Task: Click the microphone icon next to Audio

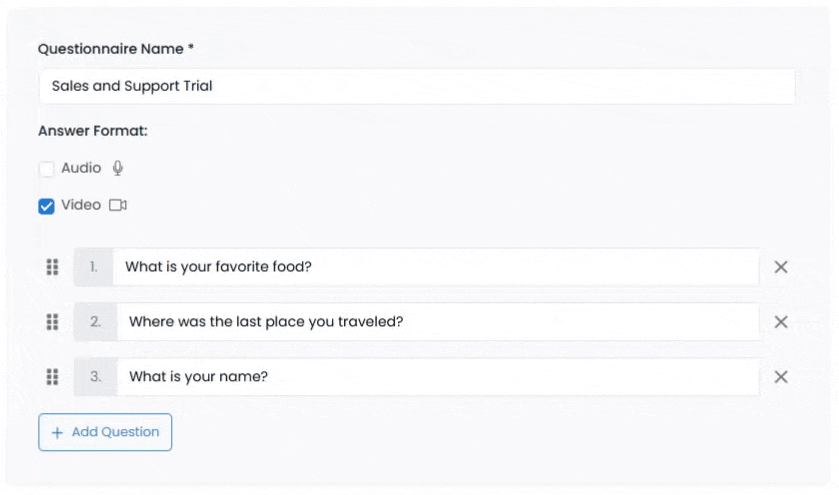Action: click(x=118, y=169)
